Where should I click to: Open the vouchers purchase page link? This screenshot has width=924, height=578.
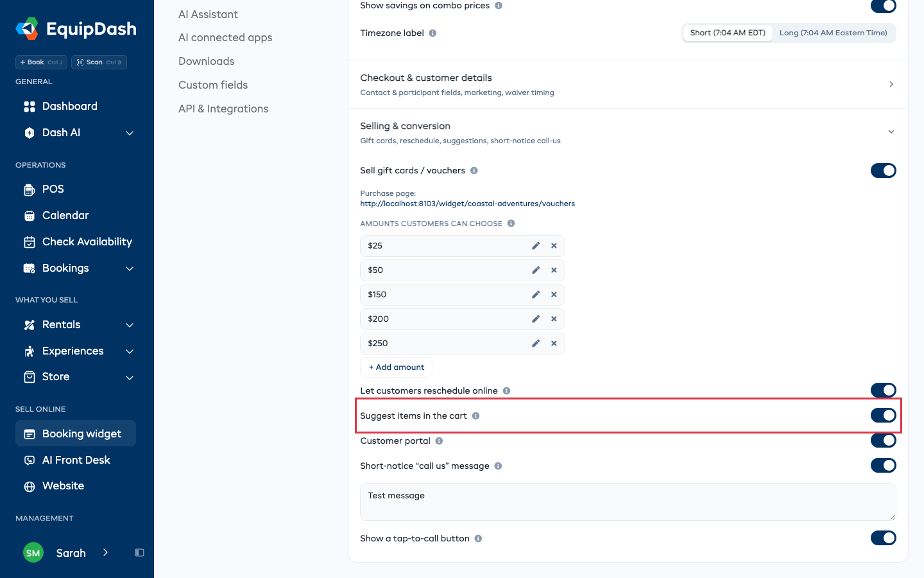[x=467, y=204]
